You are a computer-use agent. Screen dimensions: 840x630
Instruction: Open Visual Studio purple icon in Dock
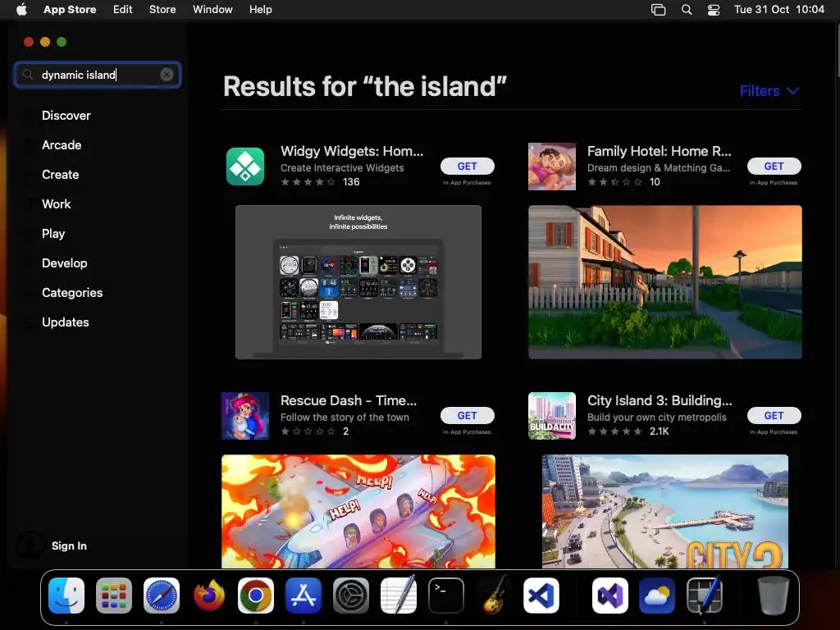(610, 596)
